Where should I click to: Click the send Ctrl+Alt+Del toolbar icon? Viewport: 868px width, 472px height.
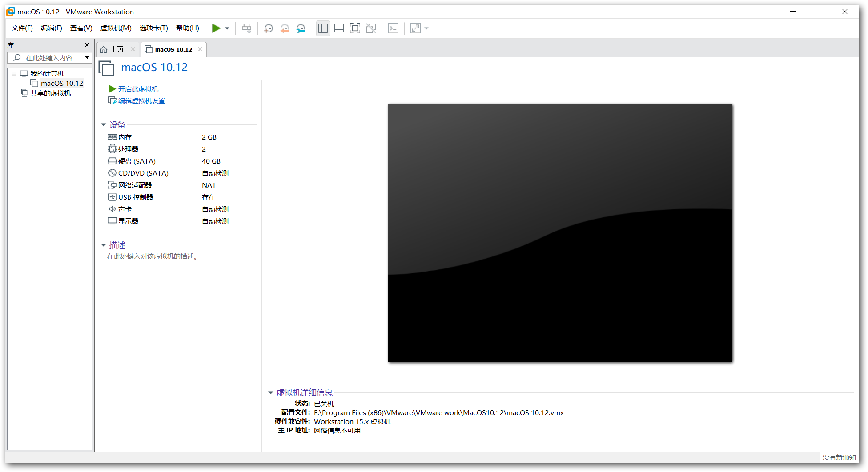(x=246, y=28)
